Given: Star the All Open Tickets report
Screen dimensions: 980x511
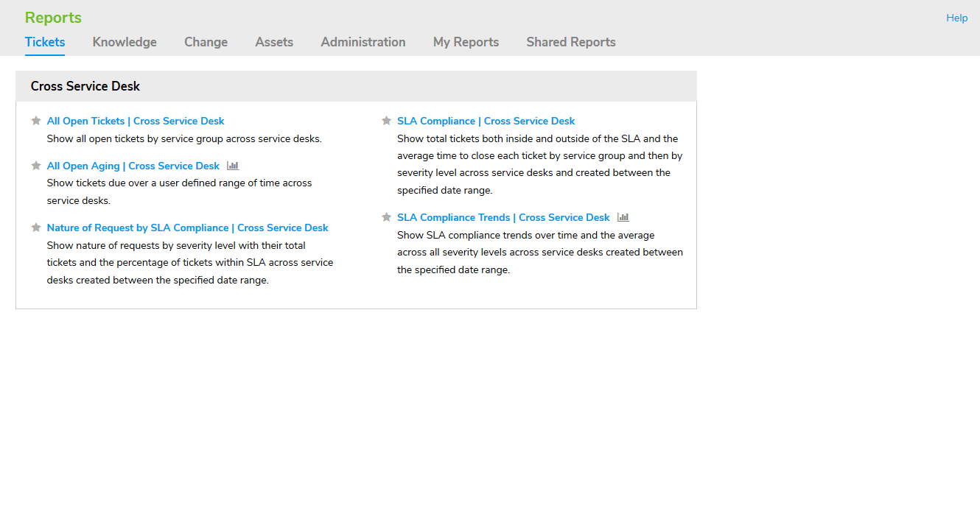Looking at the screenshot, I should 36,121.
